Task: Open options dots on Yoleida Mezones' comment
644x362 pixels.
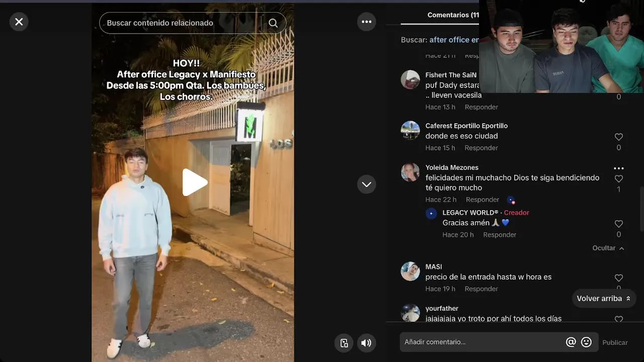Action: coord(619,168)
